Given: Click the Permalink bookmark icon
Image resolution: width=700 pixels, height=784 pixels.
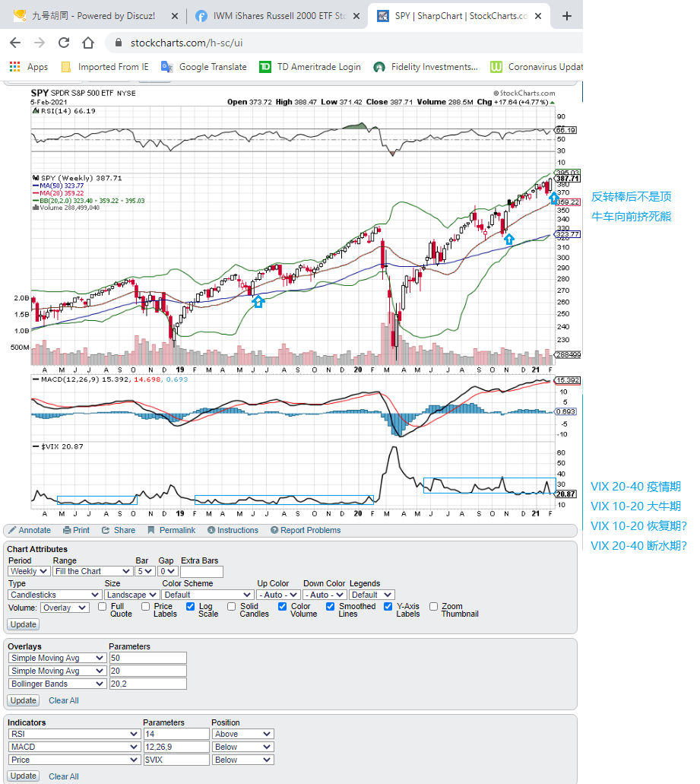Looking at the screenshot, I should [x=151, y=531].
